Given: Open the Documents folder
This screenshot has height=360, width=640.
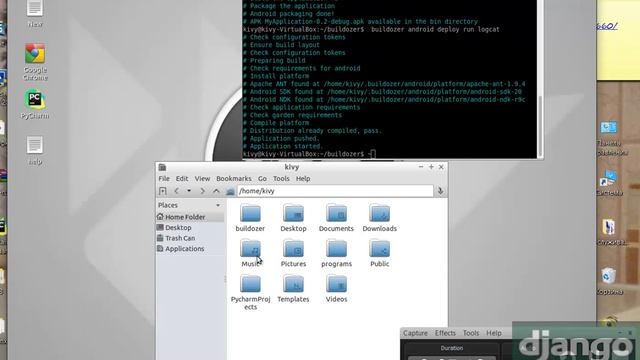Looking at the screenshot, I should pyautogui.click(x=336, y=218).
